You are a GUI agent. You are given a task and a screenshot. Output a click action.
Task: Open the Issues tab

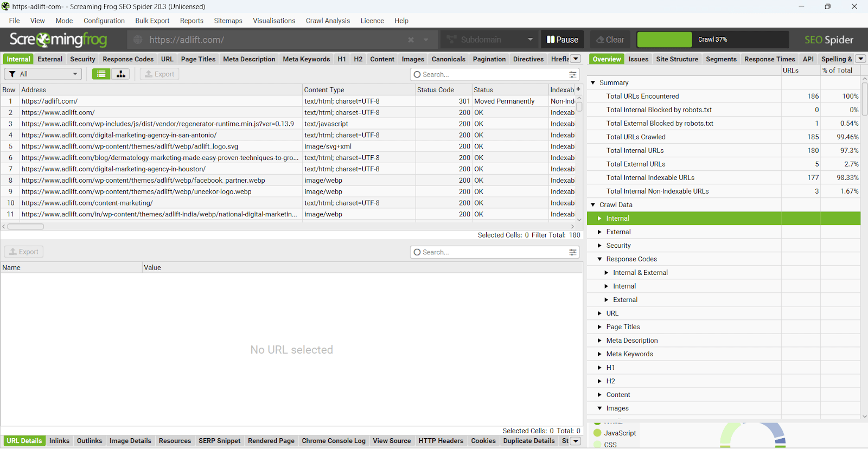coord(638,59)
